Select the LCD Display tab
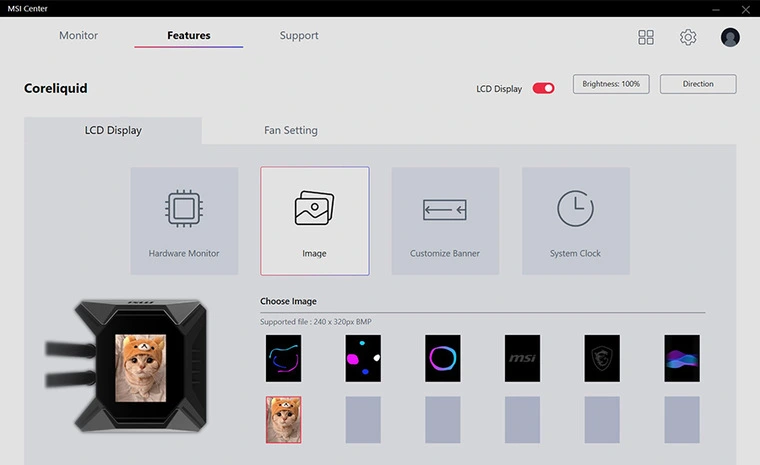760x465 pixels. point(113,130)
